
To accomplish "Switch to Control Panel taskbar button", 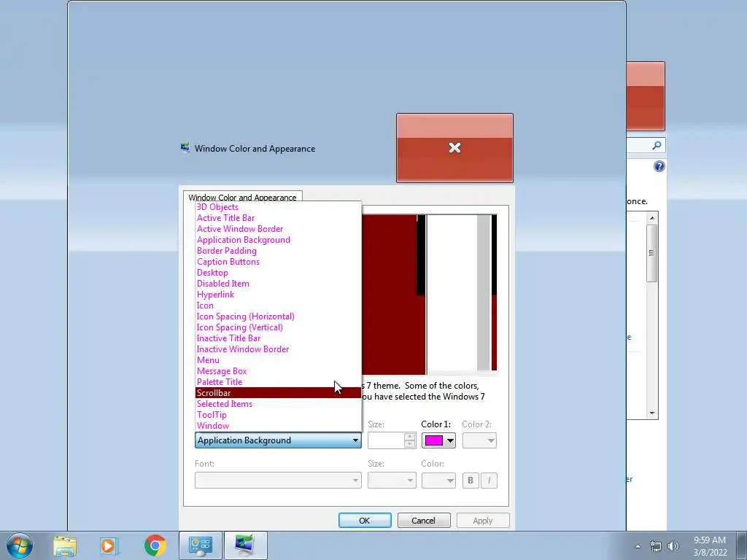I will tap(201, 545).
